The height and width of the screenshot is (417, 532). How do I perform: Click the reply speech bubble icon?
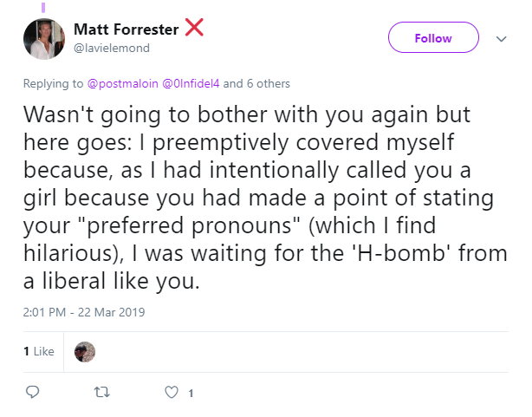click(33, 392)
